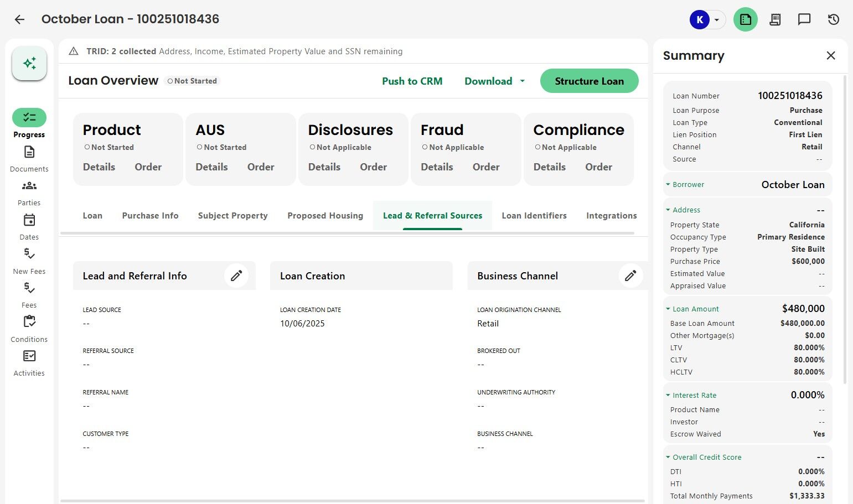This screenshot has height=504, width=853.
Task: Open the Fees sidebar icon
Action: click(29, 288)
